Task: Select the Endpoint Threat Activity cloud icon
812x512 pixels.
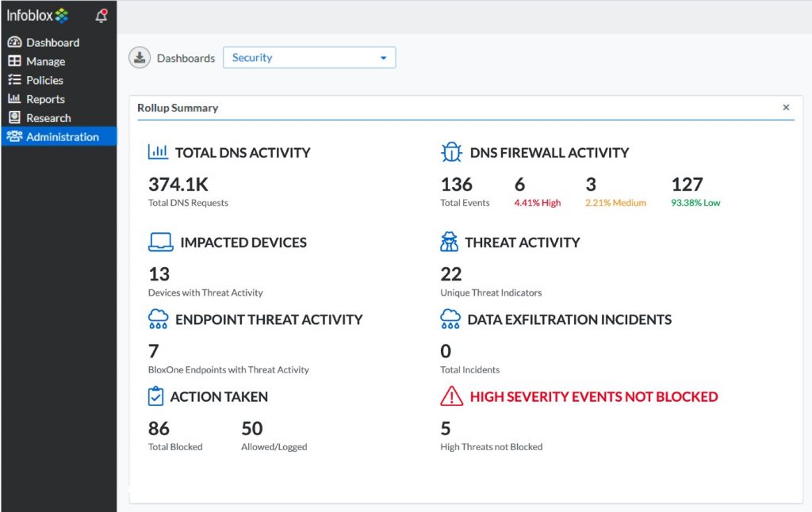Action: [159, 319]
